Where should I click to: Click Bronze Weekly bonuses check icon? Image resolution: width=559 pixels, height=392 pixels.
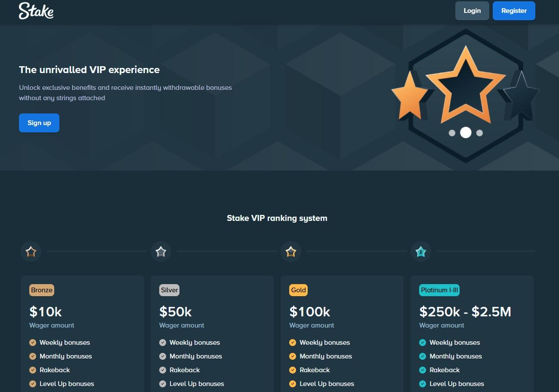[33, 343]
